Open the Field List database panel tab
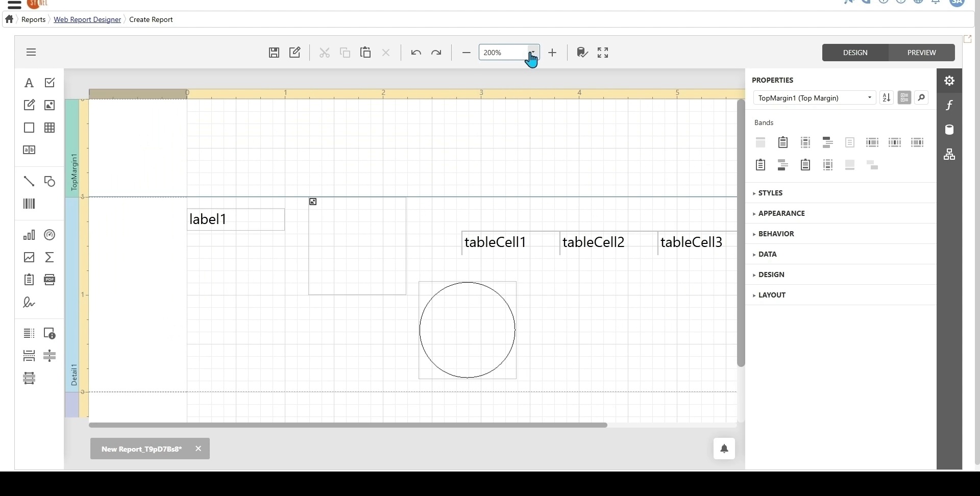The width and height of the screenshot is (980, 496). (x=949, y=130)
